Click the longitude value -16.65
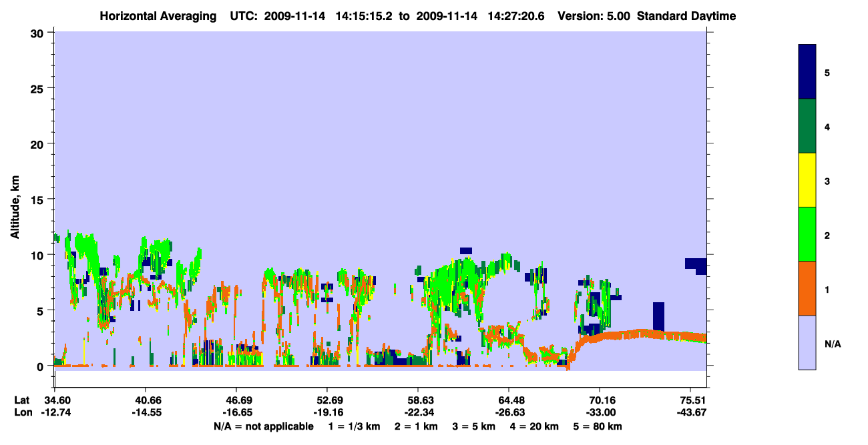Image resolution: width=868 pixels, height=445 pixels. point(236,413)
